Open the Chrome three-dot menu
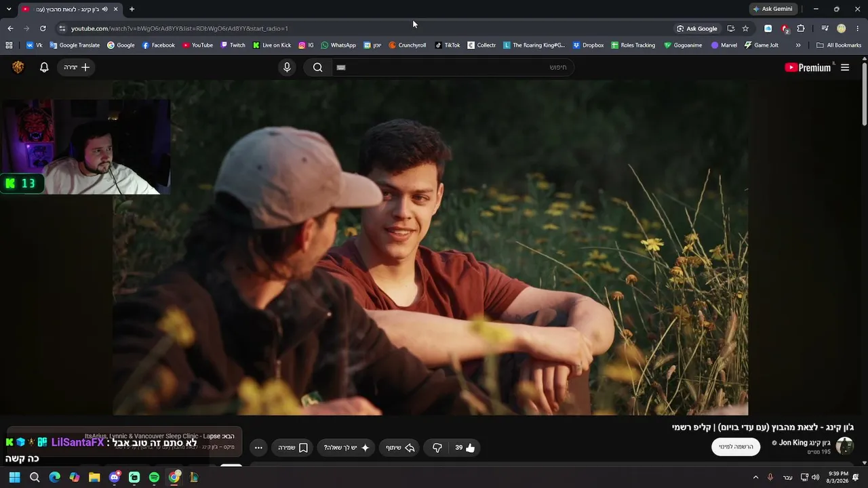This screenshot has width=868, height=488. tap(858, 28)
